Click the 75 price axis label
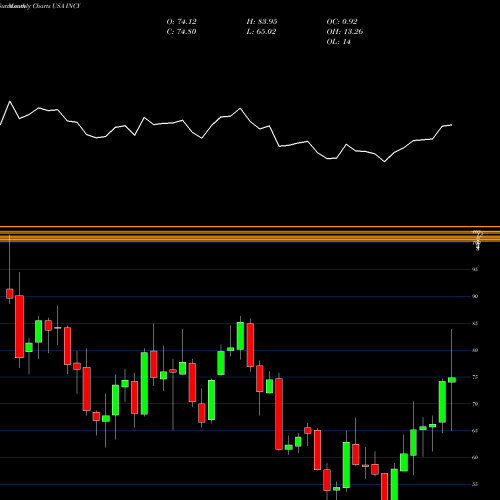The height and width of the screenshot is (500, 500). click(475, 377)
